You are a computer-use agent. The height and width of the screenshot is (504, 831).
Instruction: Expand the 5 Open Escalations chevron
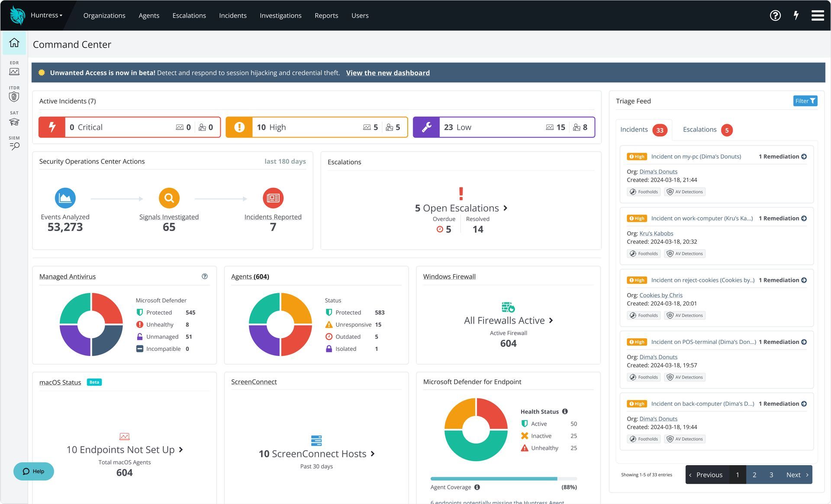point(505,208)
